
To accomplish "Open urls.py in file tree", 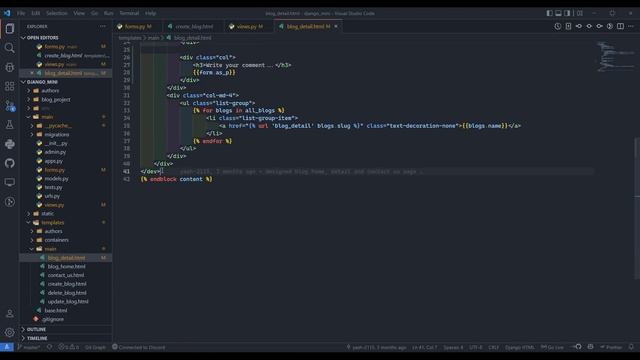I will pos(52,196).
